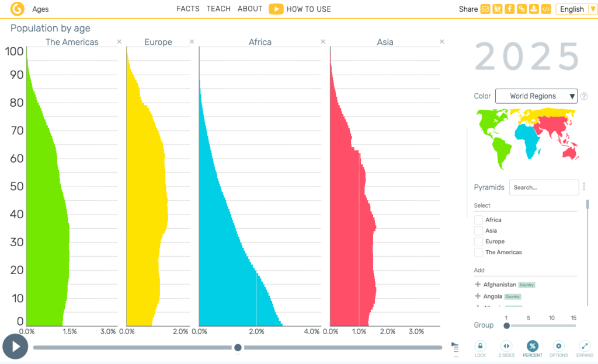Viewport: 598px width, 364px height.
Task: Open the OPTIONS gear
Action: [x=558, y=348]
